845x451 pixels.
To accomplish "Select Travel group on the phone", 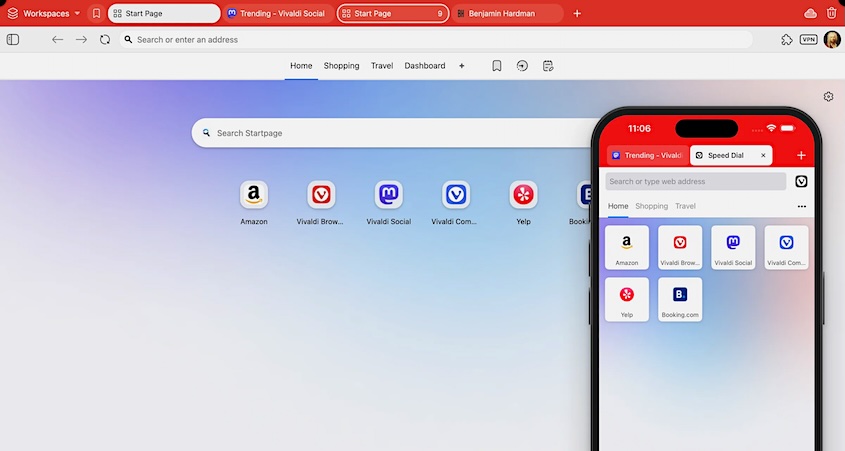I will click(685, 206).
